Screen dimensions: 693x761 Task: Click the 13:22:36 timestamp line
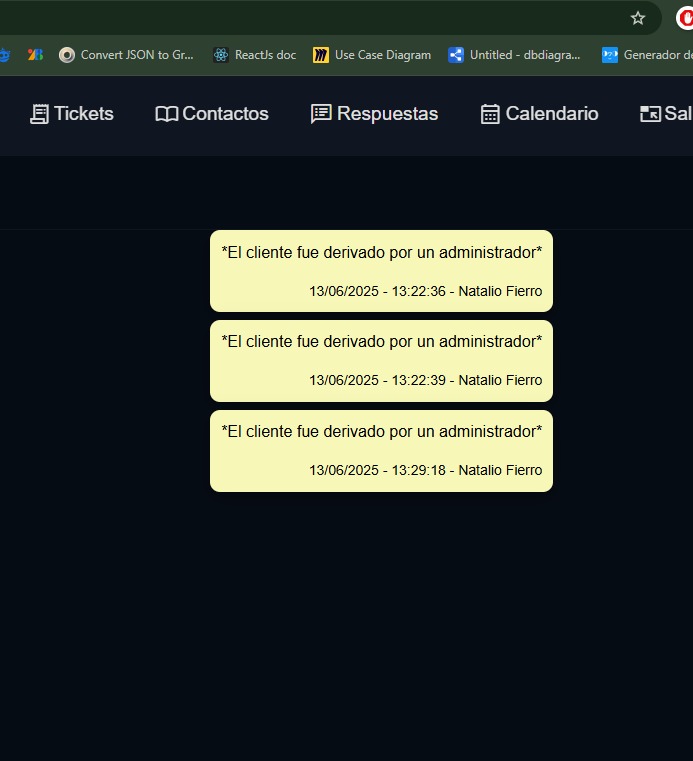425,292
